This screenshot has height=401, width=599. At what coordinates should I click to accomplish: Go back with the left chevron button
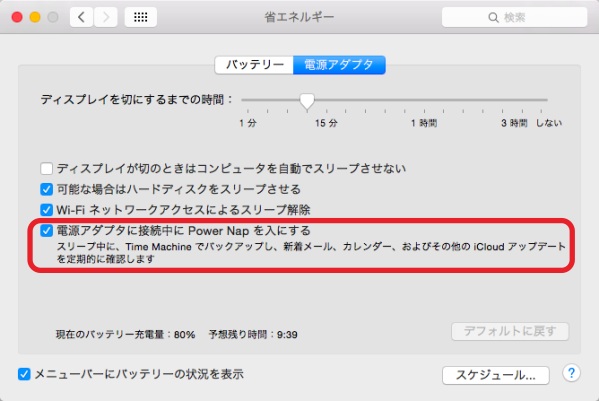click(81, 17)
